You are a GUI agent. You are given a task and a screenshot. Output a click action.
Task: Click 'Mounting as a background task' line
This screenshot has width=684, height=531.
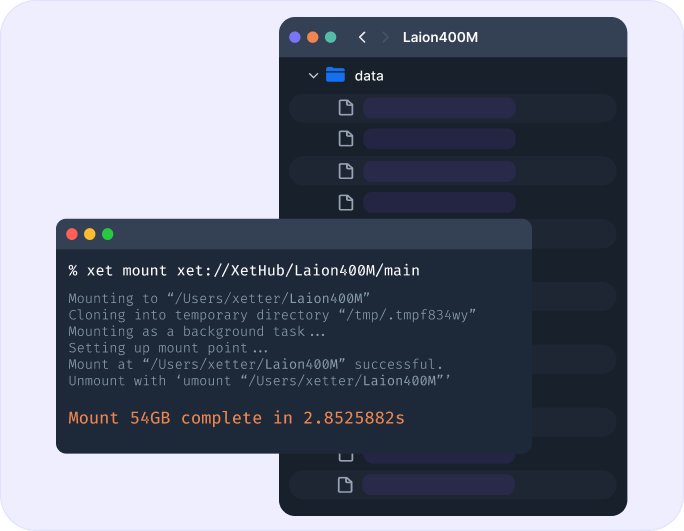[197, 331]
